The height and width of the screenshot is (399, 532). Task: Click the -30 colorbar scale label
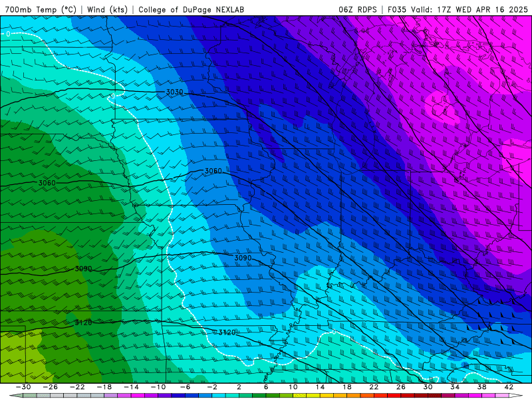point(23,387)
